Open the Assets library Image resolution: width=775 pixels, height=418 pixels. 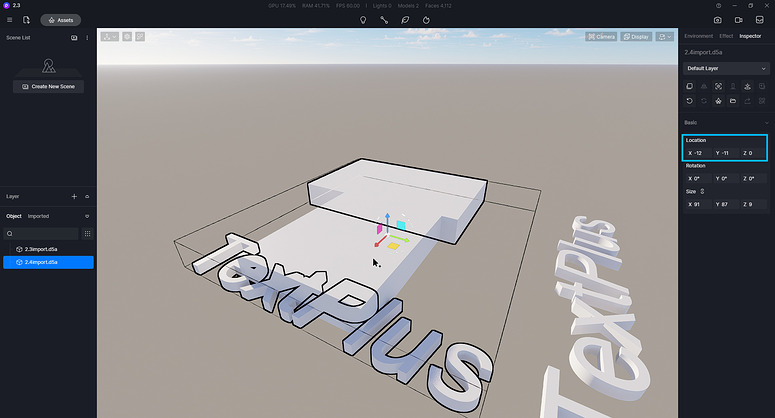click(61, 20)
